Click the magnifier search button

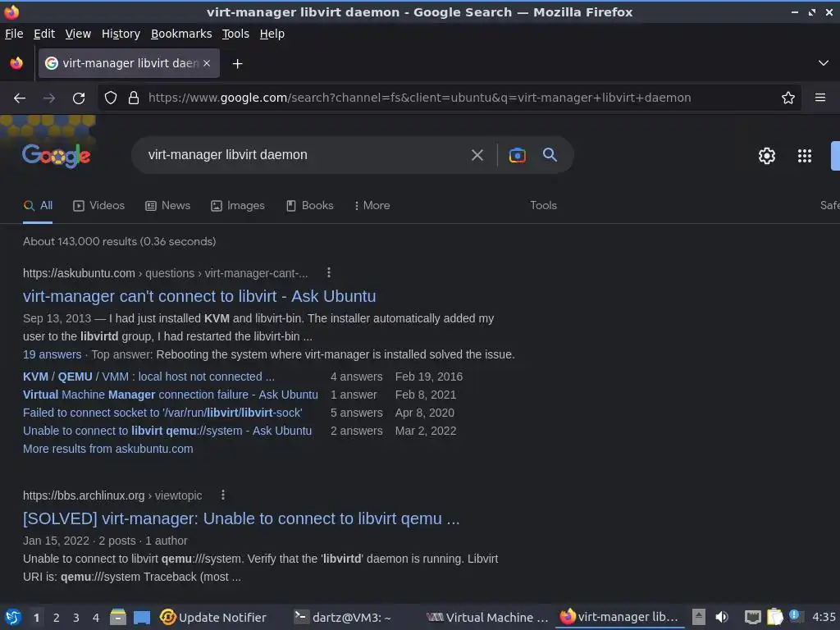550,155
